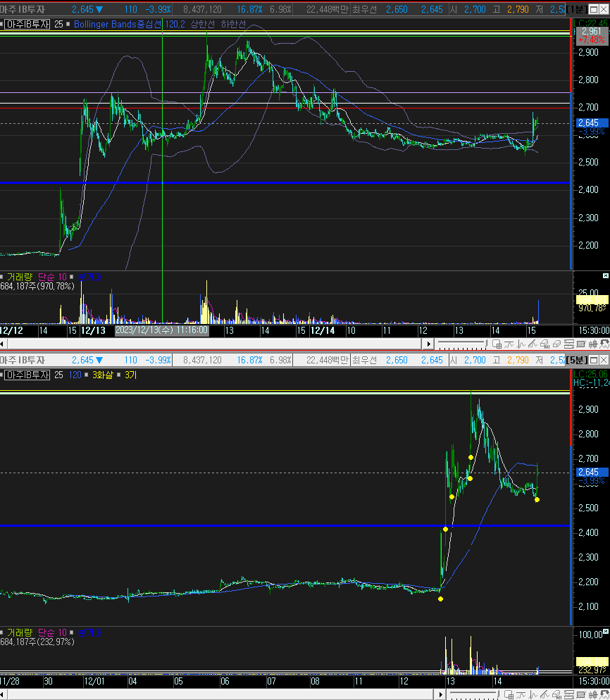Close the volume sub-panel in 1-minute chart

point(606,276)
